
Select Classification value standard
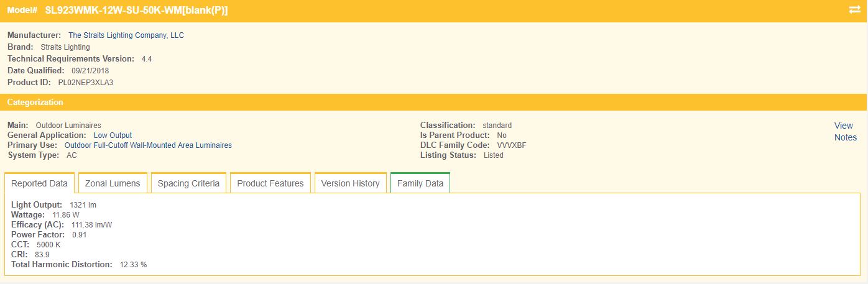coord(497,126)
